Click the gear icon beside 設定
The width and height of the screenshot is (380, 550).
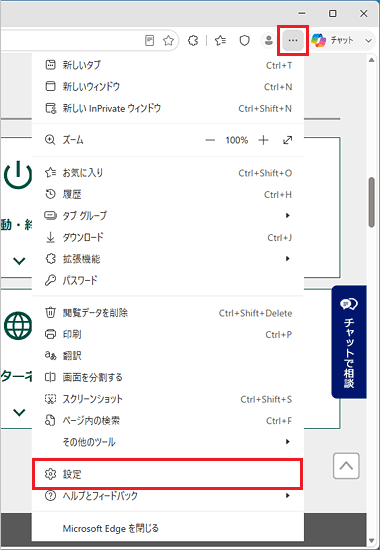[x=51, y=474]
